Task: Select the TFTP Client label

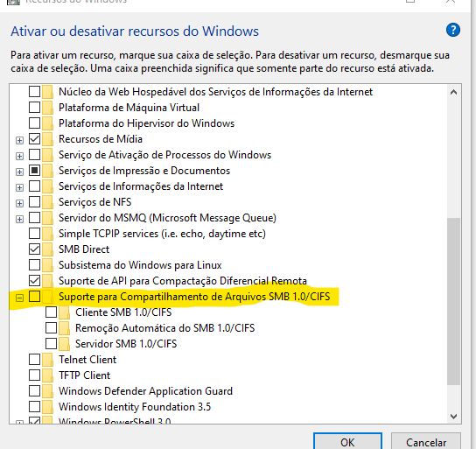Action: point(84,375)
